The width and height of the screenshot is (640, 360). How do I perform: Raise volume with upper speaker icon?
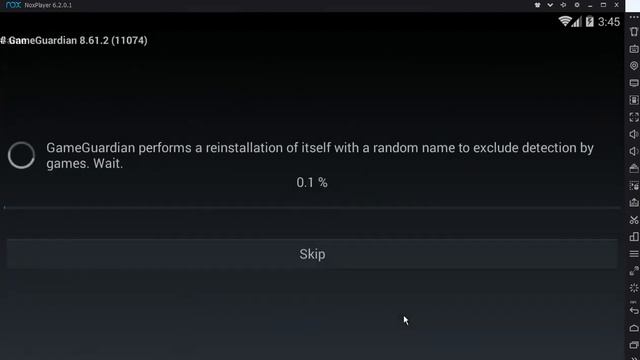point(633,134)
